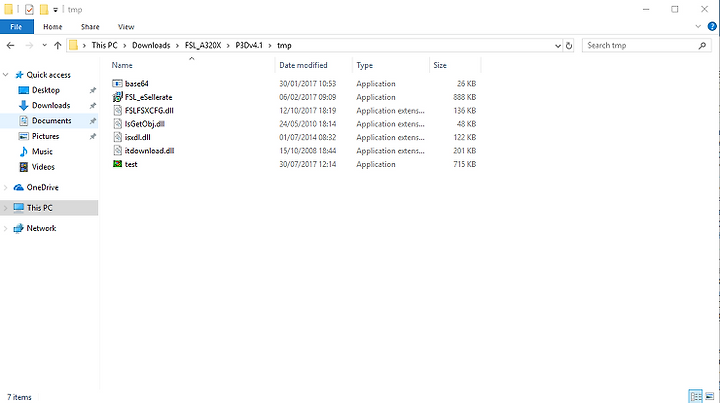Go to Downloads in breadcrumb
The height and width of the screenshot is (403, 720).
tap(151, 45)
